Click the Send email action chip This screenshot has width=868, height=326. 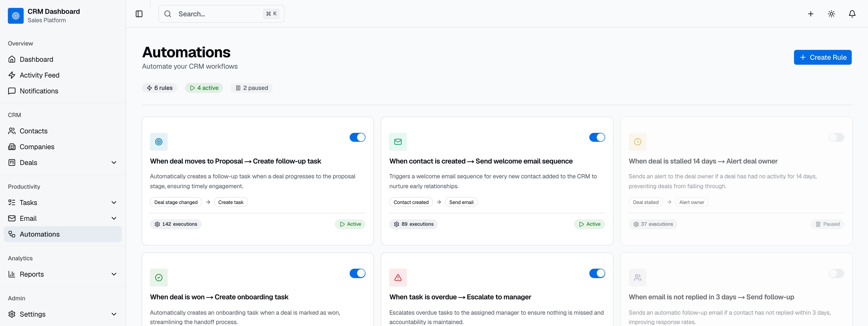pyautogui.click(x=461, y=202)
